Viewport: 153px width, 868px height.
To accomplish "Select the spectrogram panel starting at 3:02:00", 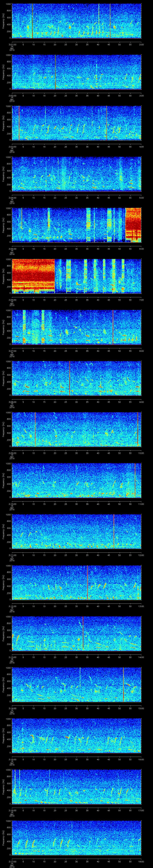I will 77,72.
